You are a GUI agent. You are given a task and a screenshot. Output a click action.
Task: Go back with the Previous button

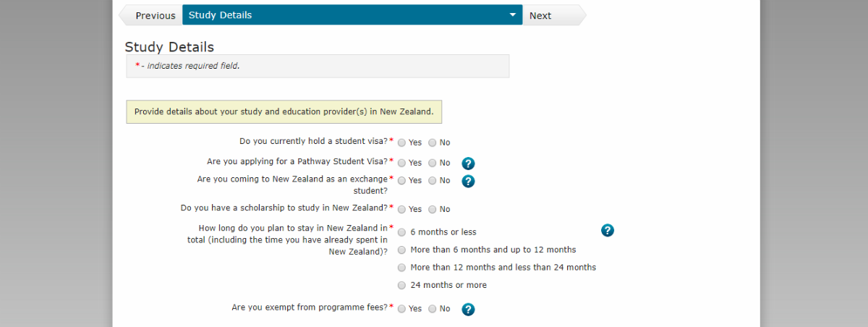tap(151, 15)
